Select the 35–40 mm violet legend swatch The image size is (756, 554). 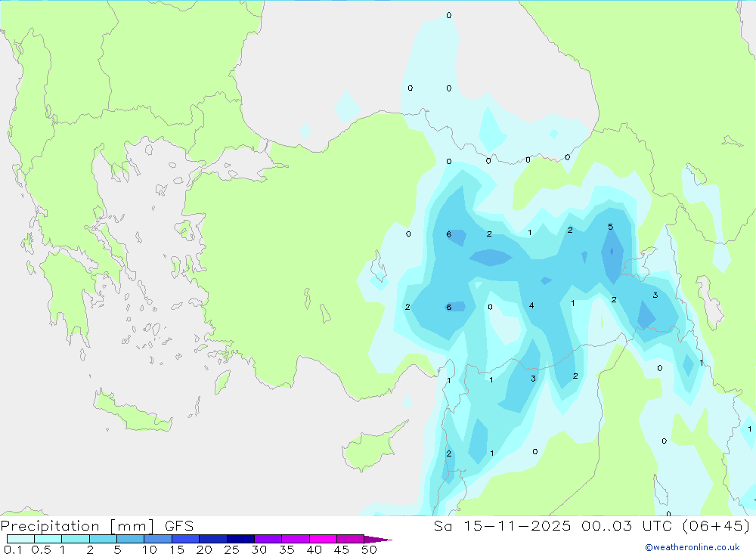[296, 539]
